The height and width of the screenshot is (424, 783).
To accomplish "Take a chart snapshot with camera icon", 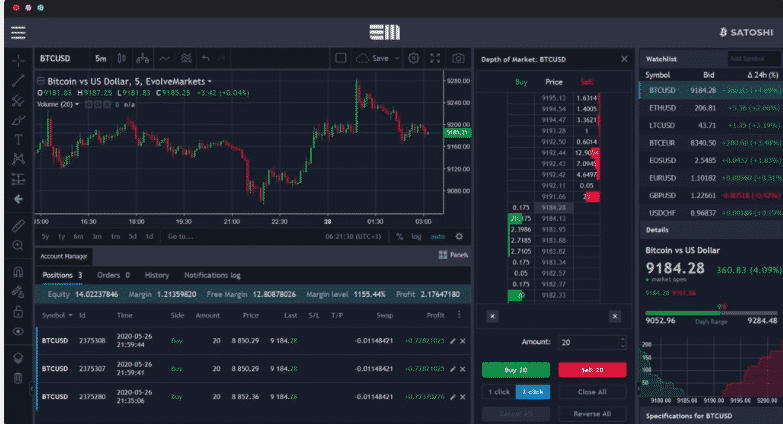I will coord(458,58).
